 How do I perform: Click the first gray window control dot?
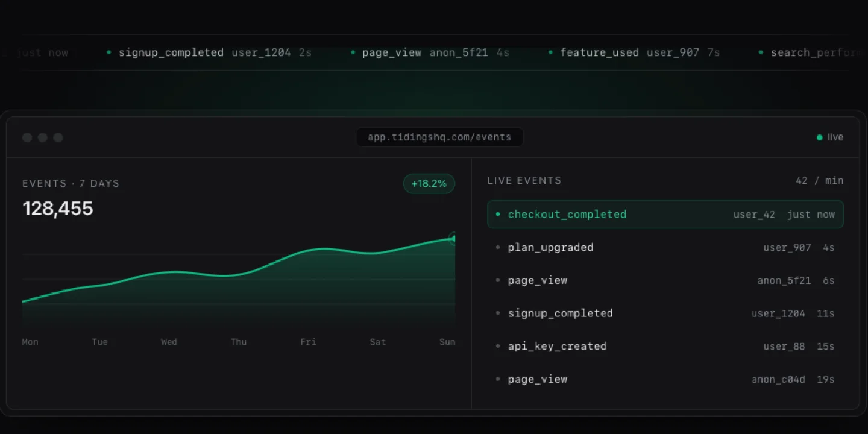tap(27, 137)
